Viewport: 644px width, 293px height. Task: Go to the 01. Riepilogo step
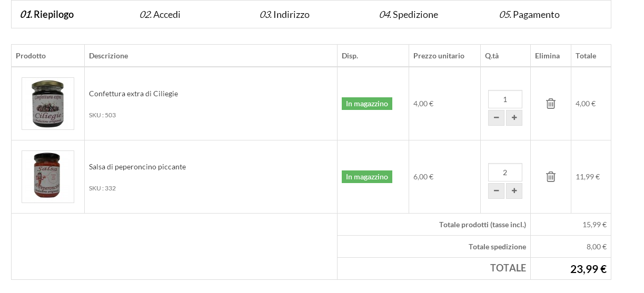(47, 15)
